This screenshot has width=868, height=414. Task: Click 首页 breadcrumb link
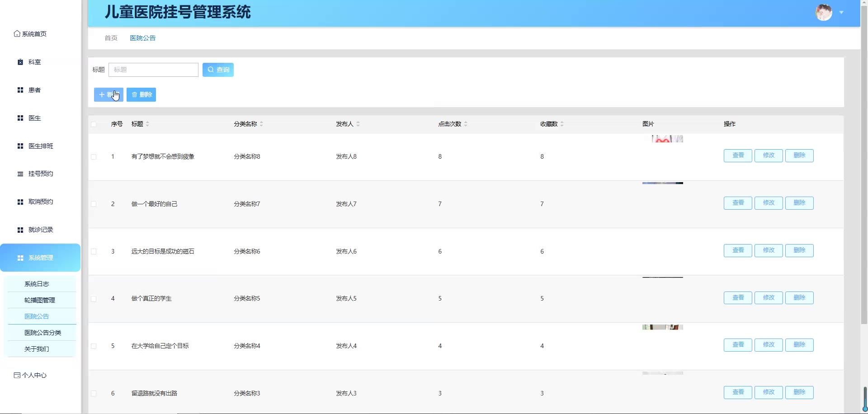(111, 38)
